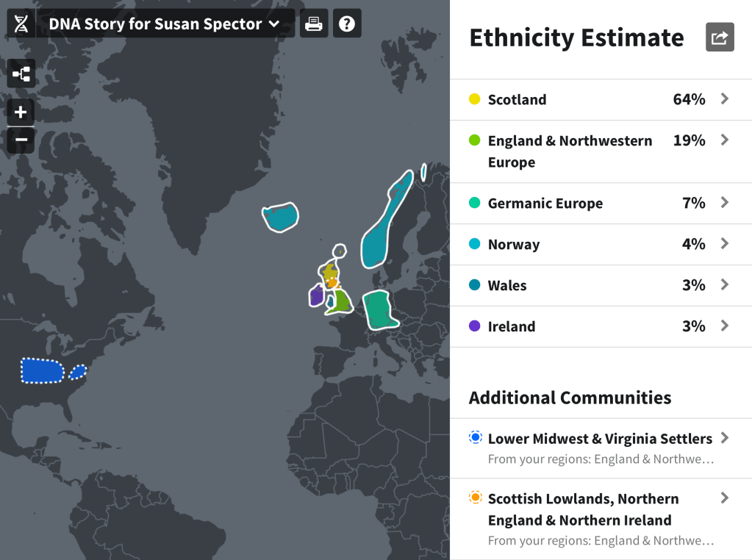Zoom out on the map
Image resolution: width=752 pixels, height=560 pixels.
(x=21, y=140)
